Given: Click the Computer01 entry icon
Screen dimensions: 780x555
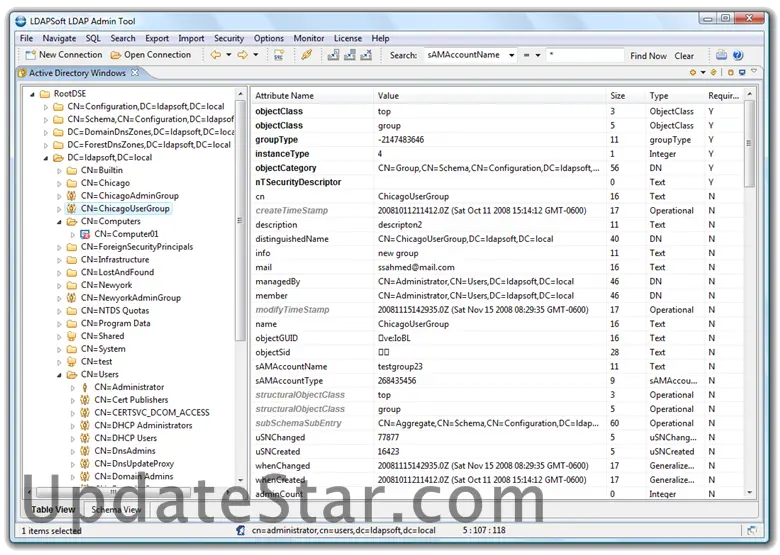Looking at the screenshot, I should tap(85, 234).
